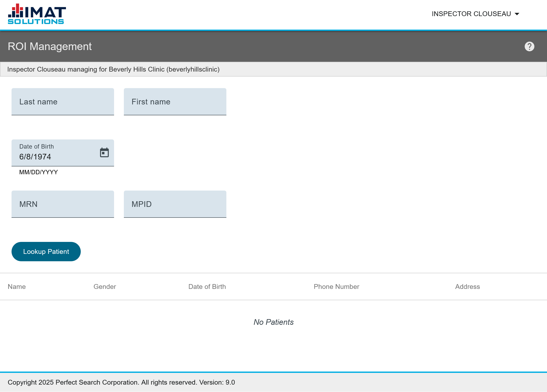Image resolution: width=547 pixels, height=392 pixels.
Task: Open the Date of Birth calendar picker
Action: (x=104, y=153)
